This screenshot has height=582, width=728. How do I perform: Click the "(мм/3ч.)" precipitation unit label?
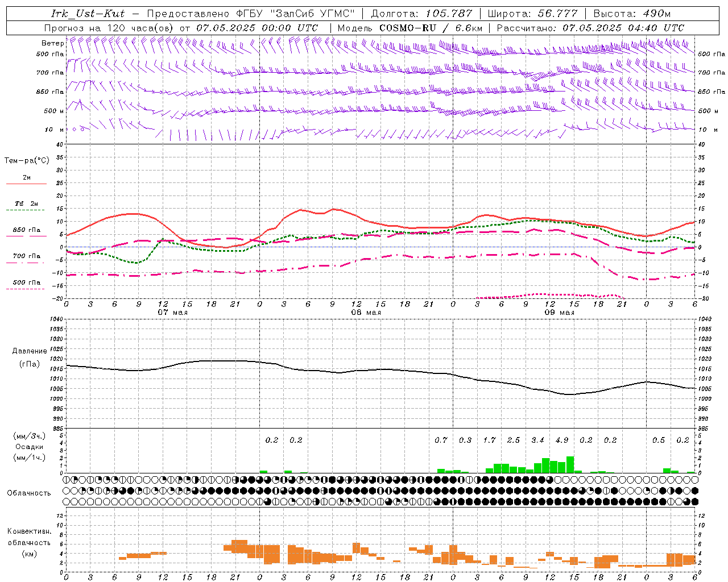(x=30, y=436)
